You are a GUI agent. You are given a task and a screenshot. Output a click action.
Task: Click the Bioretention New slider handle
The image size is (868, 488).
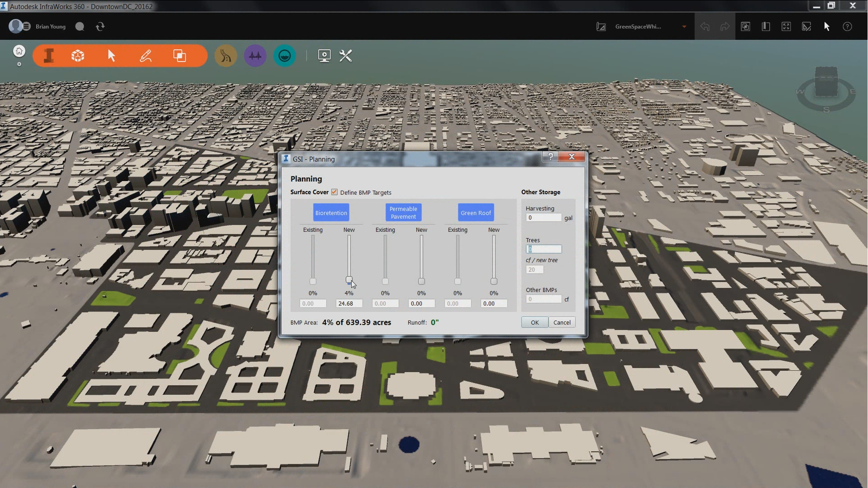349,280
